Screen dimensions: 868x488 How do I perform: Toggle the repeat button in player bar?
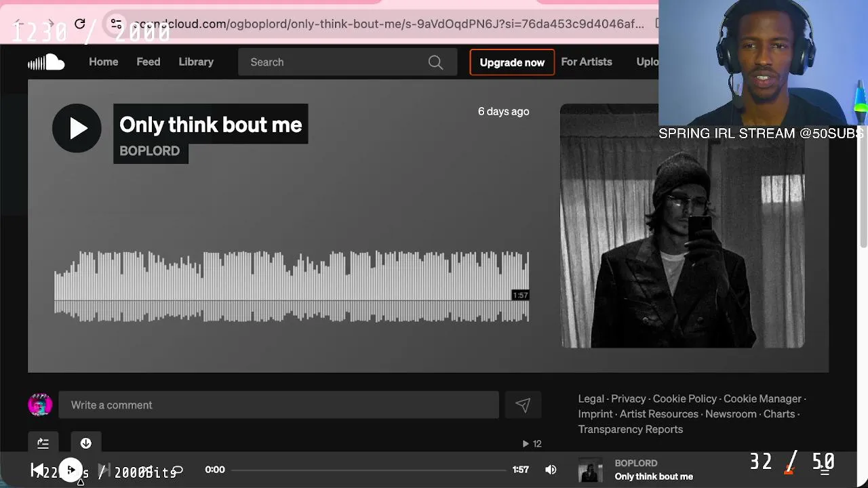177,470
